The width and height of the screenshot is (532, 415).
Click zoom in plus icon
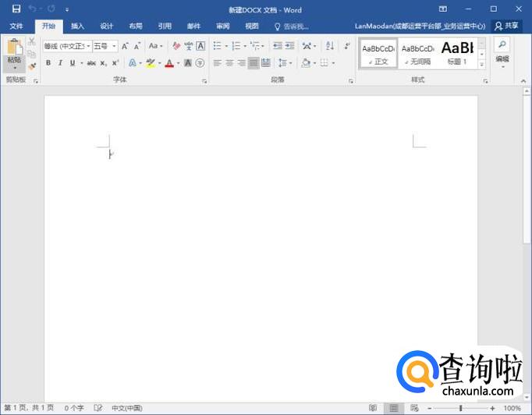(492, 408)
